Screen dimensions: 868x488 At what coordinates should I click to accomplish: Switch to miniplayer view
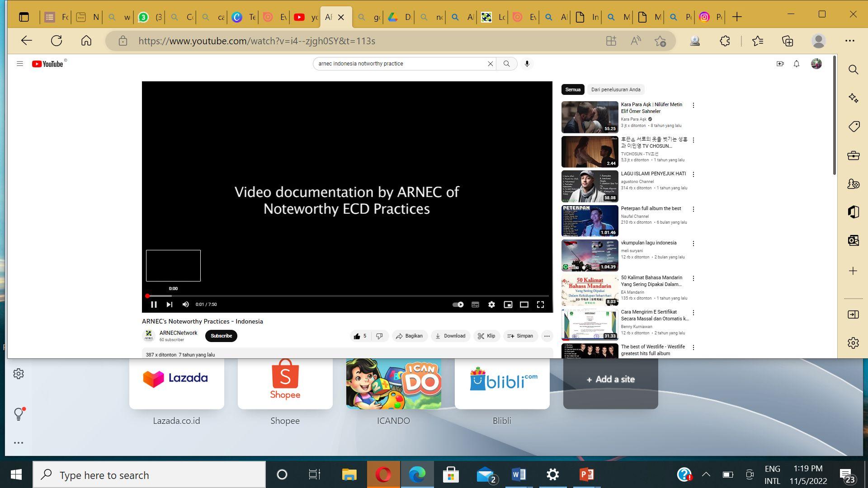pyautogui.click(x=508, y=305)
